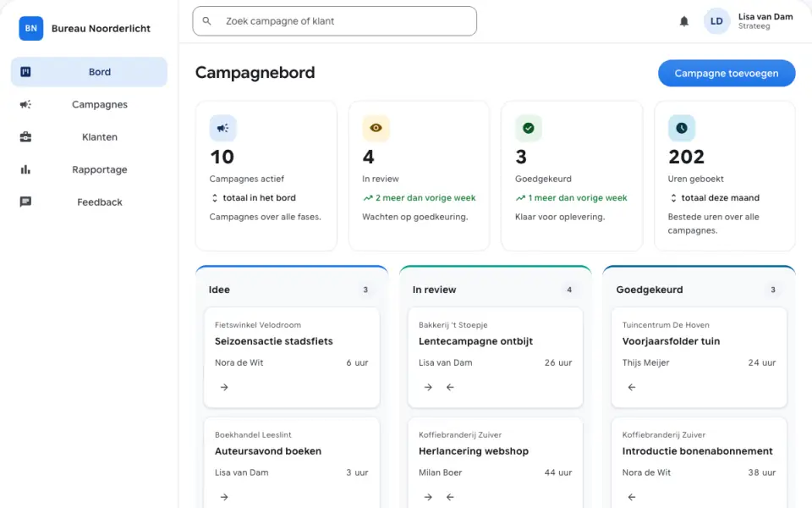812x508 pixels.
Task: Click the checkmark icon on Goedgekeurd card
Action: tap(528, 128)
